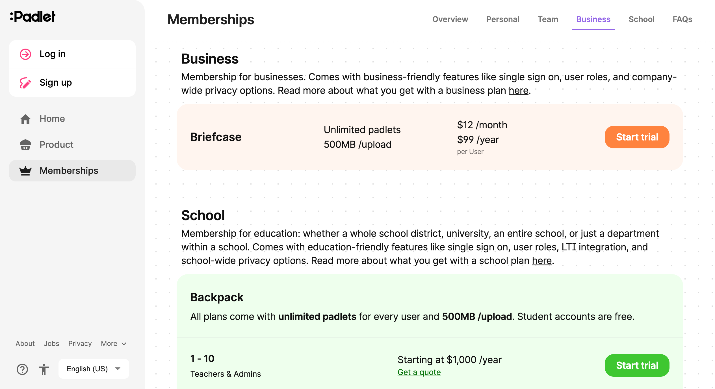The width and height of the screenshot is (715, 389).
Task: Click the Get a quote link
Action: 419,372
